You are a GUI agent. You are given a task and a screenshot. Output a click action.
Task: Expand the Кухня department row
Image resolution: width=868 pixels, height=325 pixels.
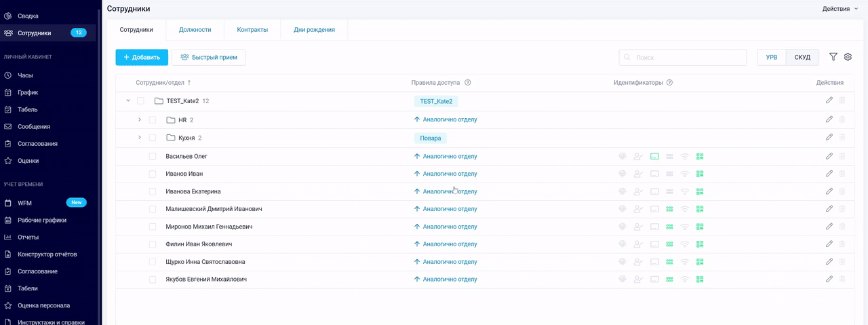point(140,137)
